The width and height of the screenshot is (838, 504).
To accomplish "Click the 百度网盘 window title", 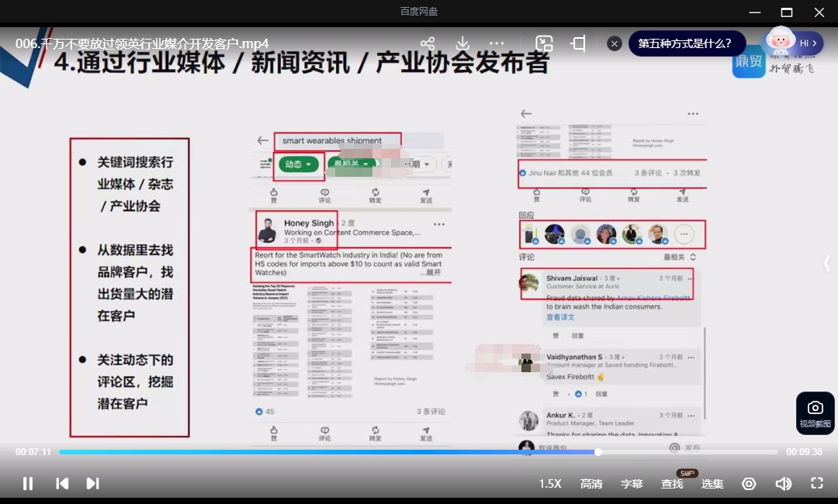I will pyautogui.click(x=419, y=11).
